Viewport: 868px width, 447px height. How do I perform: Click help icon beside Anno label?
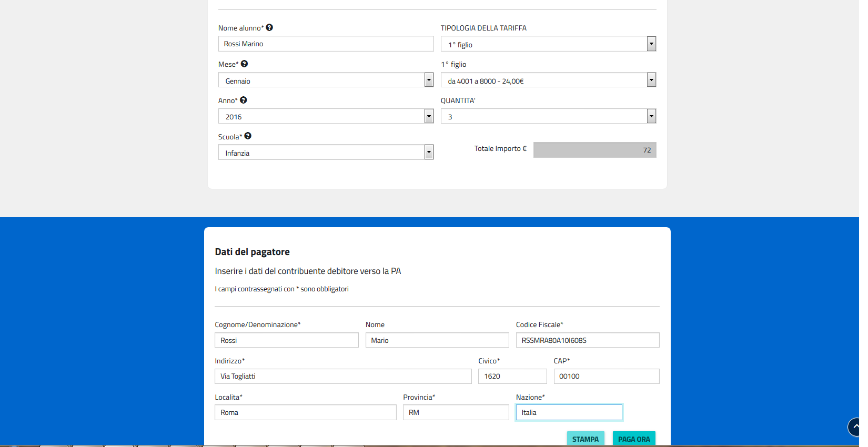[x=243, y=100]
